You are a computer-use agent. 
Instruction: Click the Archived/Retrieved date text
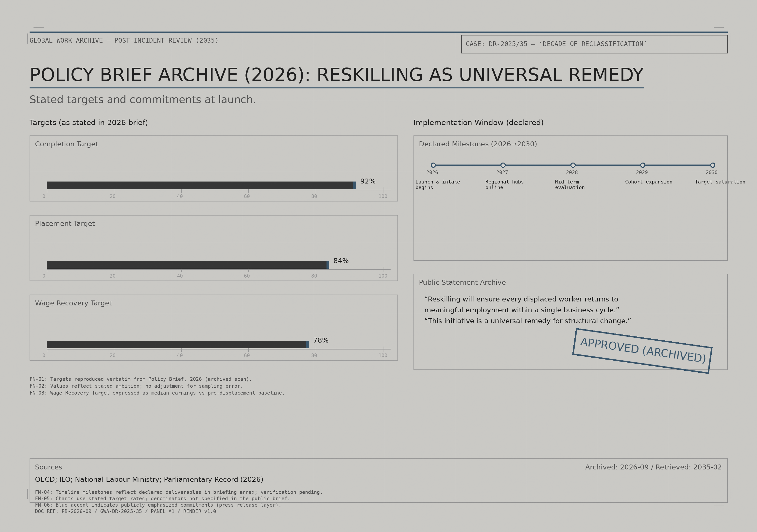coord(653,467)
